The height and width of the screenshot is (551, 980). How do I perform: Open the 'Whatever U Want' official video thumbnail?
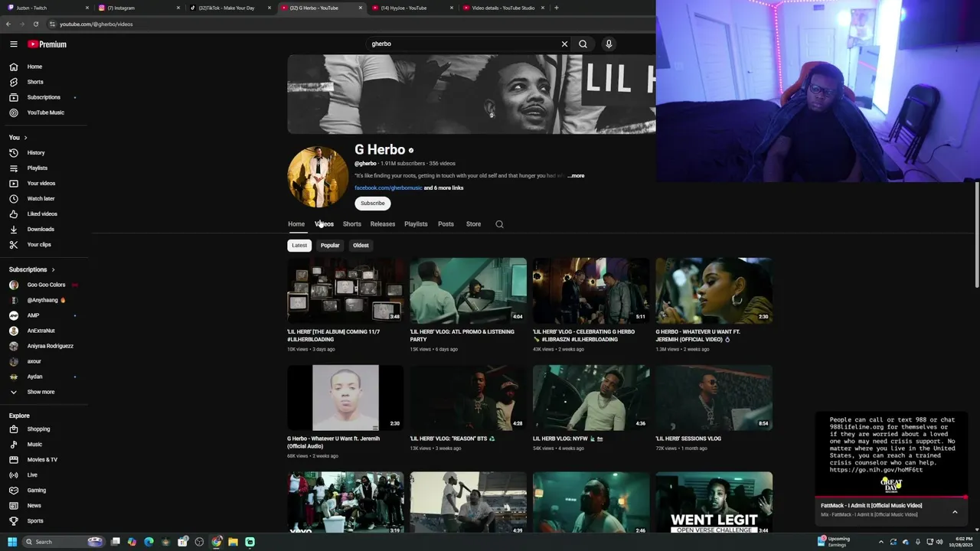[x=714, y=290]
